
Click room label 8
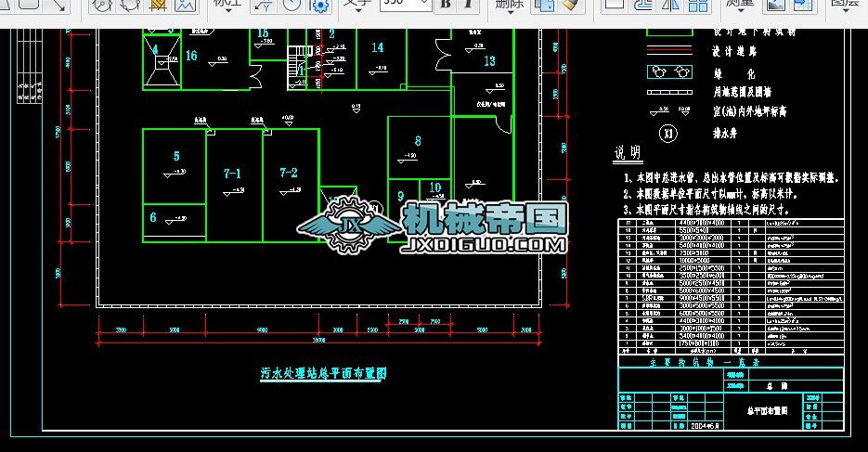418,141
